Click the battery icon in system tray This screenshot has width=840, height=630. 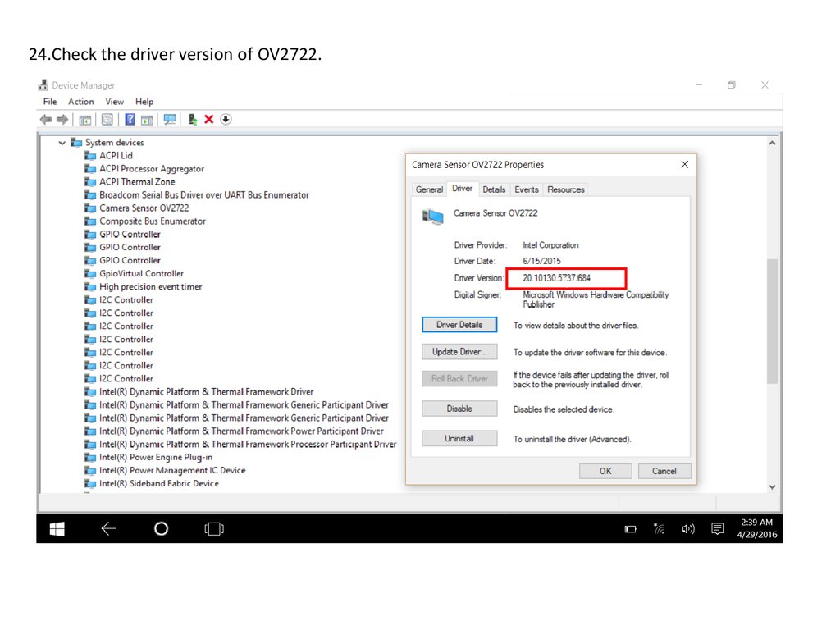click(x=631, y=529)
